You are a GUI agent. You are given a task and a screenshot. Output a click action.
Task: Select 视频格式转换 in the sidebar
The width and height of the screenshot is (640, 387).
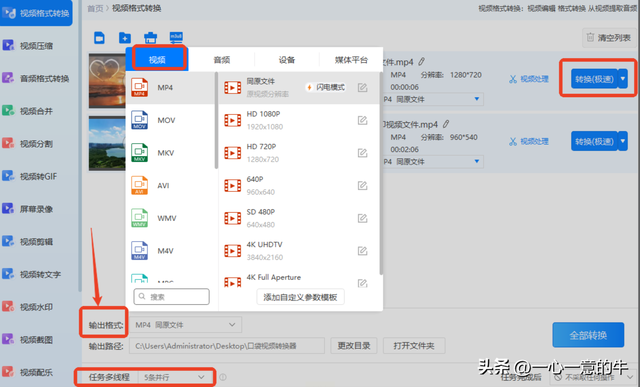36,13
